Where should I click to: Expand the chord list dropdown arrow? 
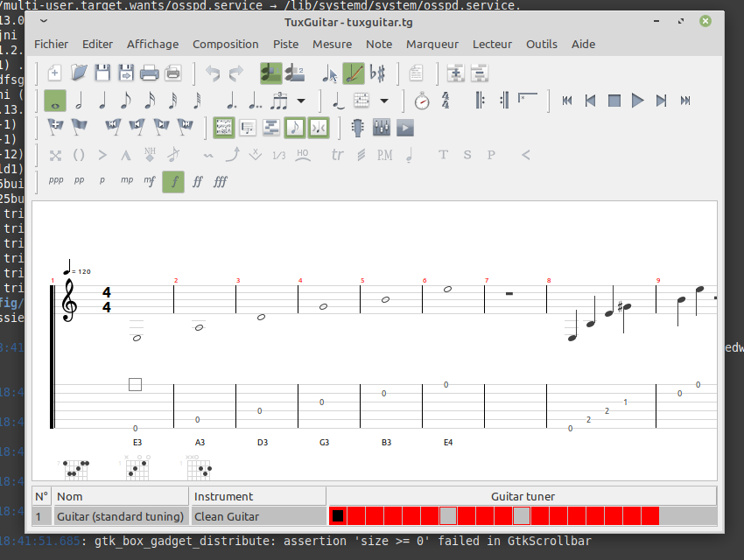(384, 101)
